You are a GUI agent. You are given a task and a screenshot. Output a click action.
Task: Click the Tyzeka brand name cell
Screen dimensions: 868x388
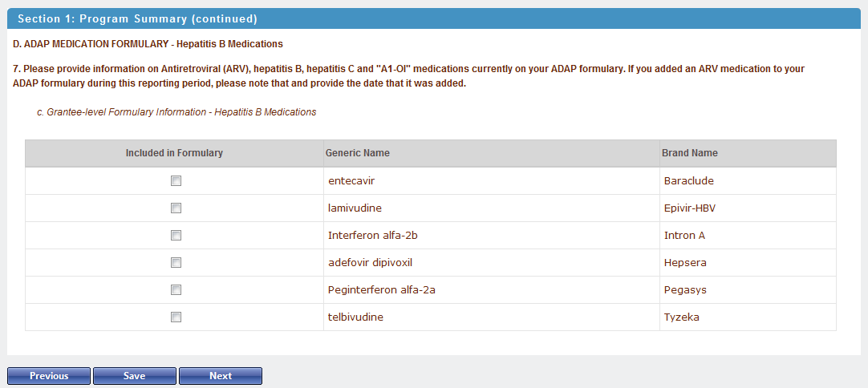pos(681,317)
